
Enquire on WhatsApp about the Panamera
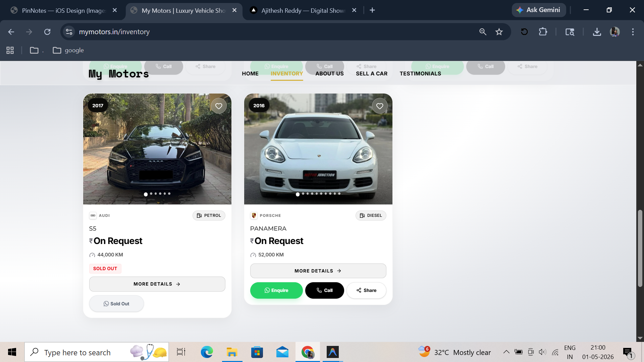click(x=276, y=290)
